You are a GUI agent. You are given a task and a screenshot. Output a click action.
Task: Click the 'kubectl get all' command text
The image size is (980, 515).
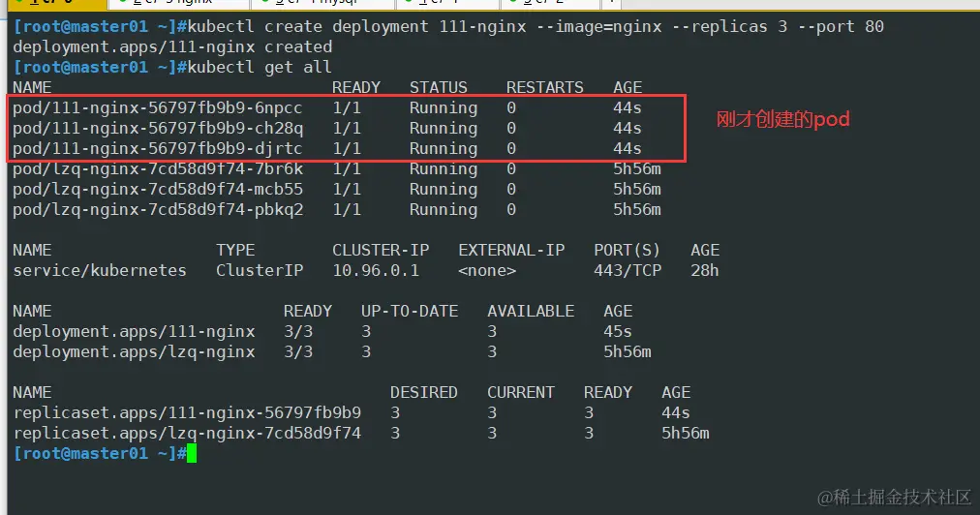pos(260,67)
